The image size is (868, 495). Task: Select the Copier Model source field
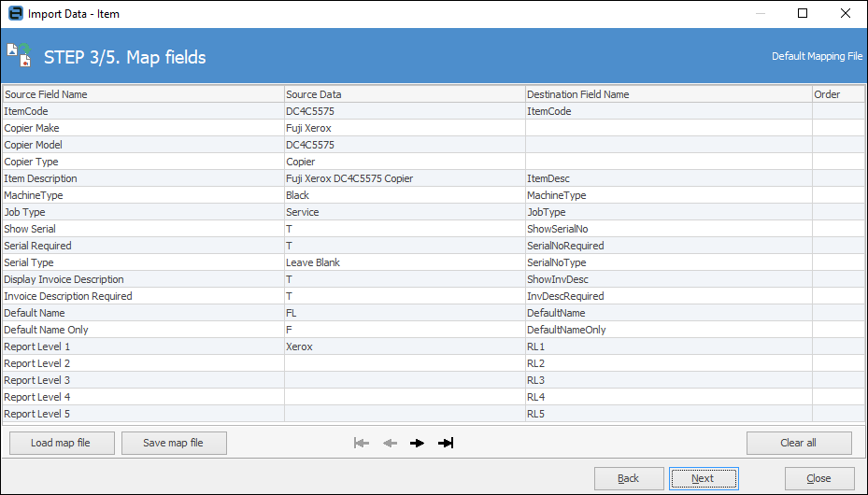(143, 145)
